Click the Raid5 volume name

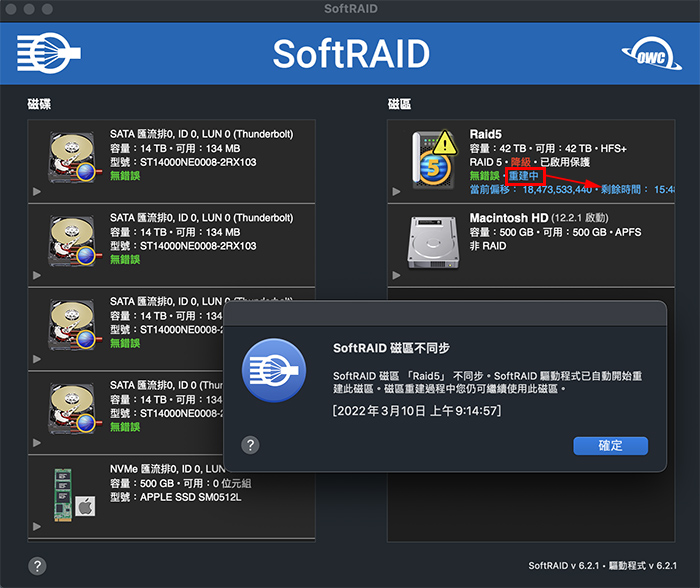485,134
